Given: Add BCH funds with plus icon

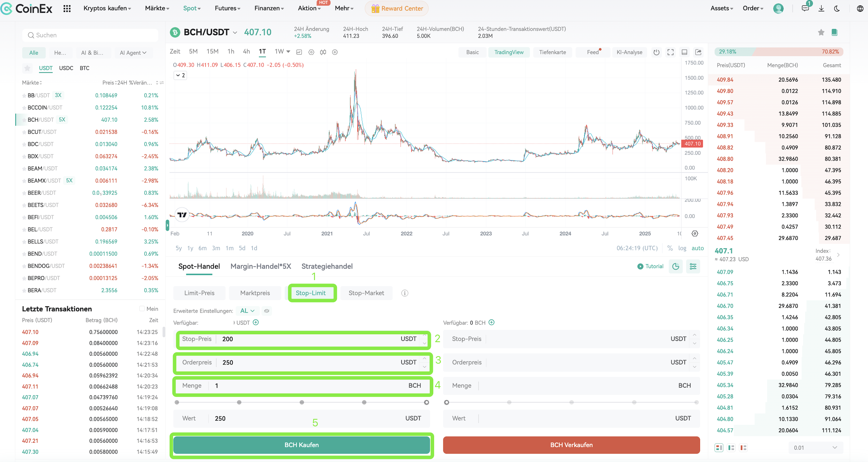Looking at the screenshot, I should (492, 322).
